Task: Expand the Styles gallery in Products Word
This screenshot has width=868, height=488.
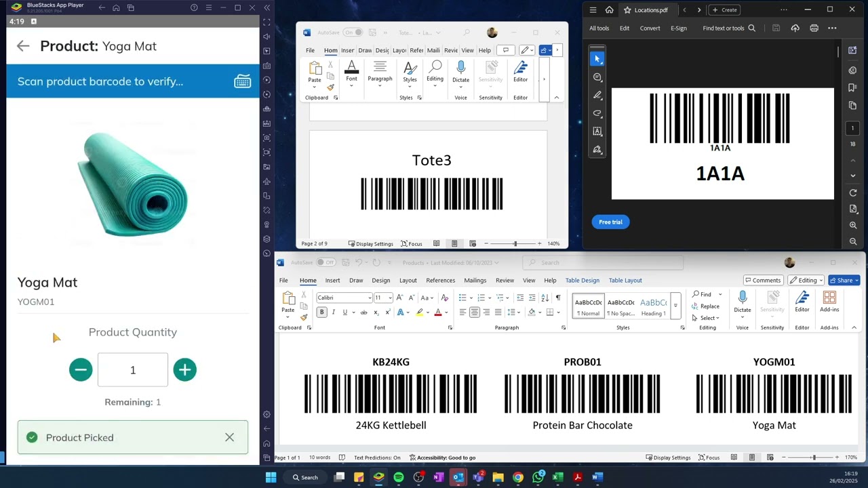Action: coord(675,306)
